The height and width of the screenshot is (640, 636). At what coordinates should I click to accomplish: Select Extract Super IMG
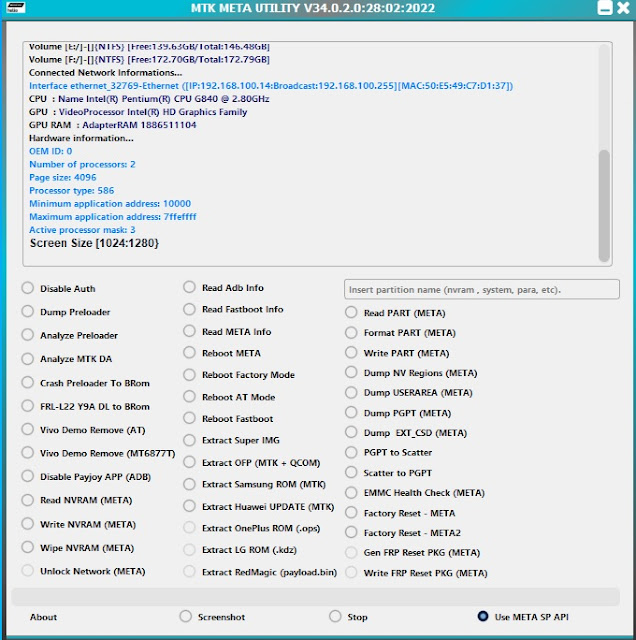click(x=189, y=440)
